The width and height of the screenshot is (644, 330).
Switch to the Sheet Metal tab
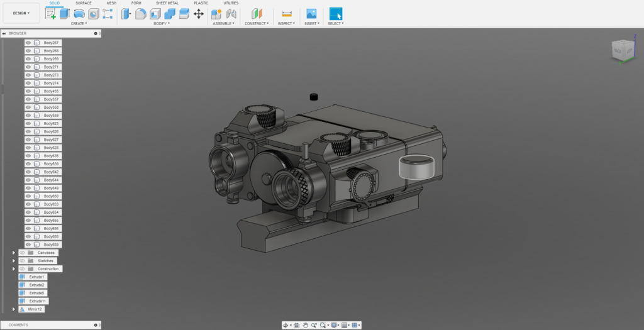(167, 3)
